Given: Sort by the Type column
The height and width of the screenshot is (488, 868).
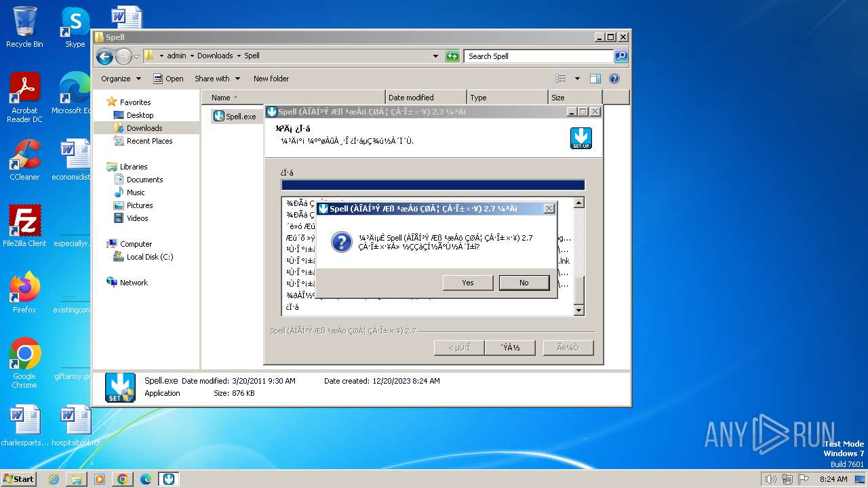Looking at the screenshot, I should 507,98.
